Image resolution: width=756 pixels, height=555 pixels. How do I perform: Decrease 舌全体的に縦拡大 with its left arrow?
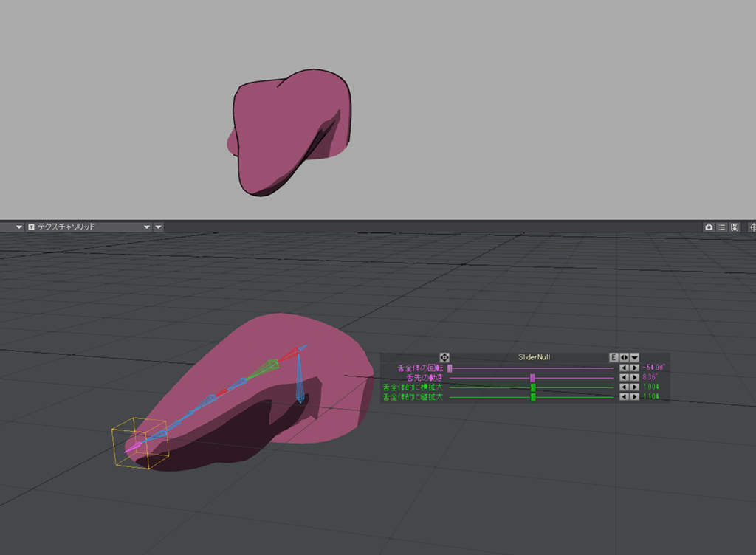pos(625,396)
